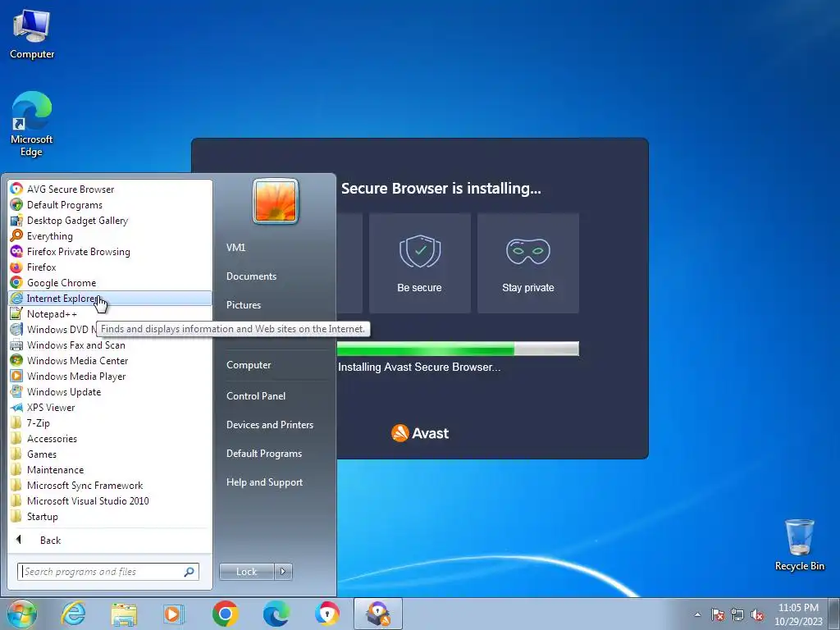Screen dimensions: 840x630
Task: Select the Recycle Bin desktop icon
Action: (799, 545)
